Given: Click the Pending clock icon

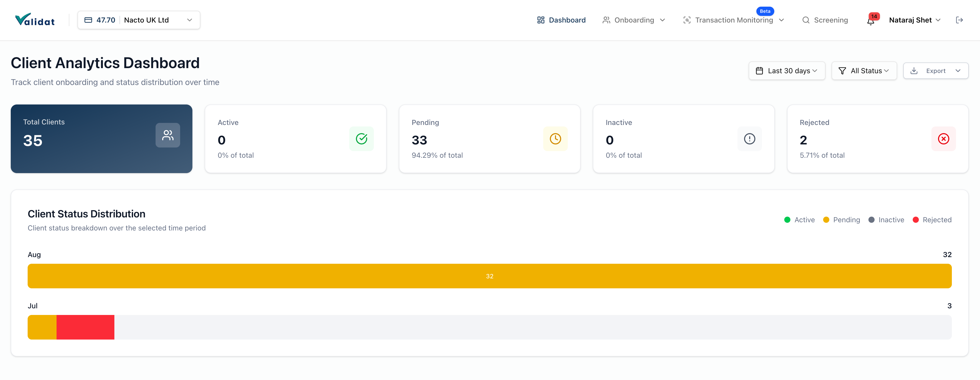Looking at the screenshot, I should coord(556,139).
